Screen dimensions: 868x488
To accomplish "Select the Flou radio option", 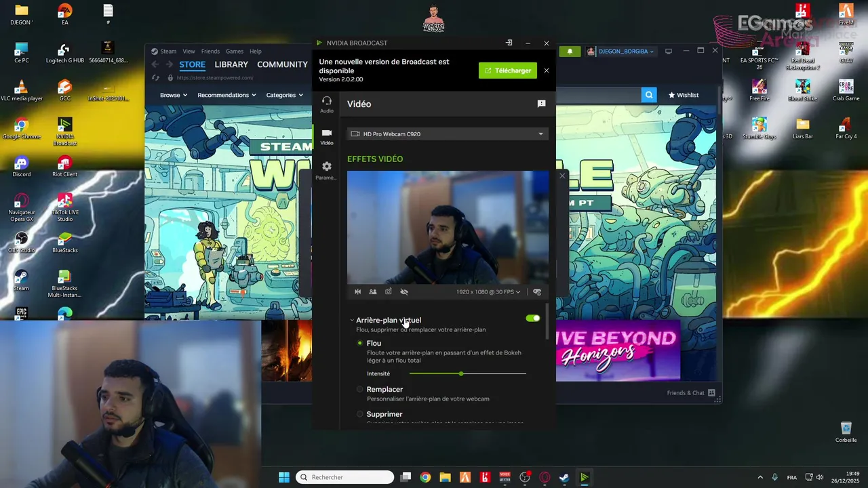I will tap(360, 343).
